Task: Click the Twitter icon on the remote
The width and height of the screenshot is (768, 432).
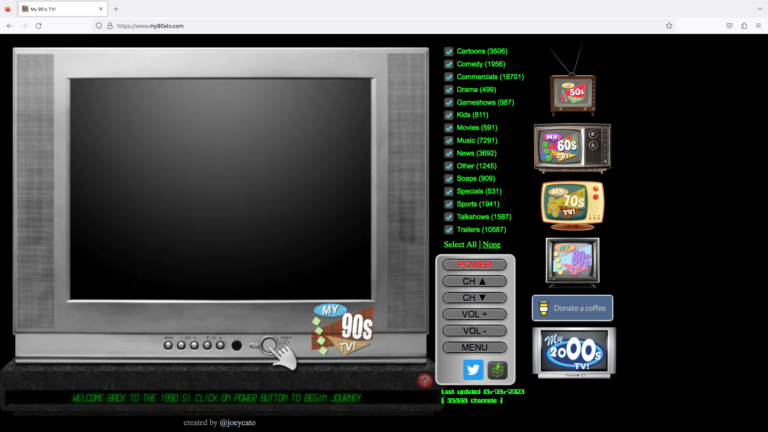Action: point(473,370)
